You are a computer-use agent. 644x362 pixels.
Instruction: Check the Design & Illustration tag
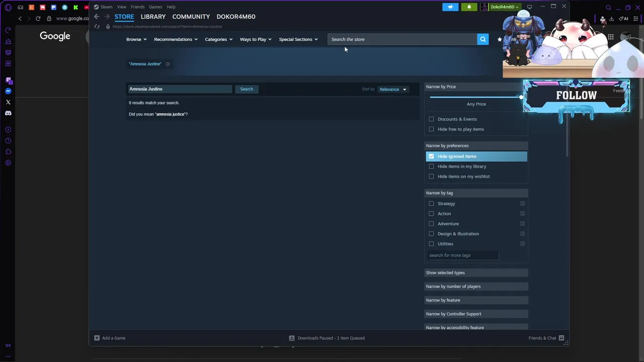(431, 234)
